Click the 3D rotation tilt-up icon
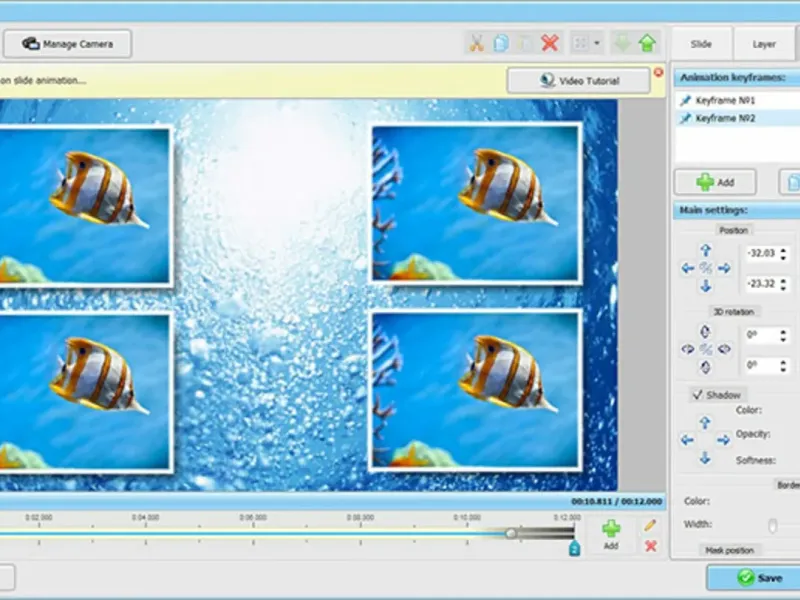 tap(705, 332)
